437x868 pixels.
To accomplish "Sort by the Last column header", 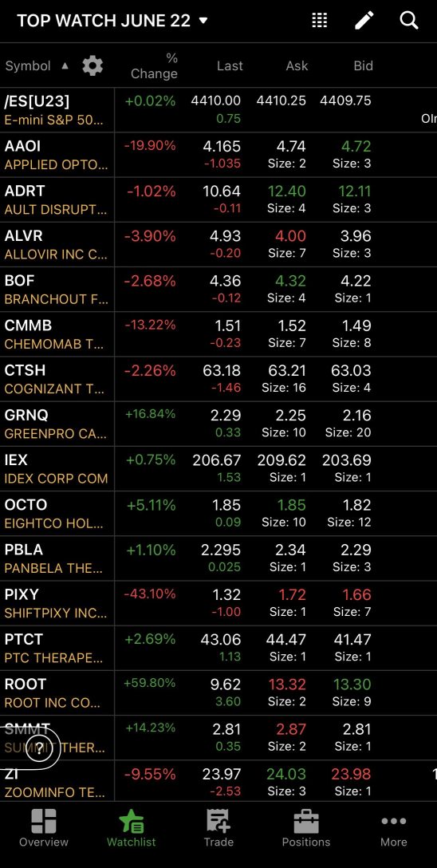I will (230, 66).
